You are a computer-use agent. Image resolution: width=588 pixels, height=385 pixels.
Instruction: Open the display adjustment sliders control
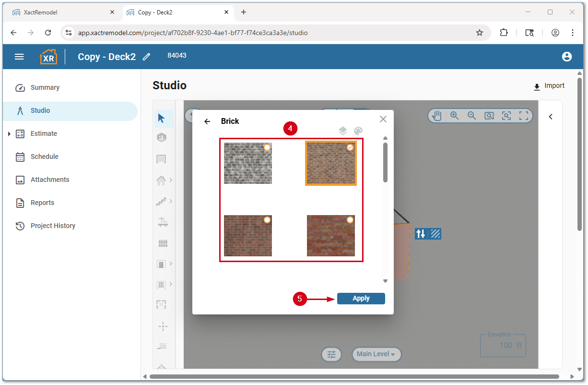[331, 354]
